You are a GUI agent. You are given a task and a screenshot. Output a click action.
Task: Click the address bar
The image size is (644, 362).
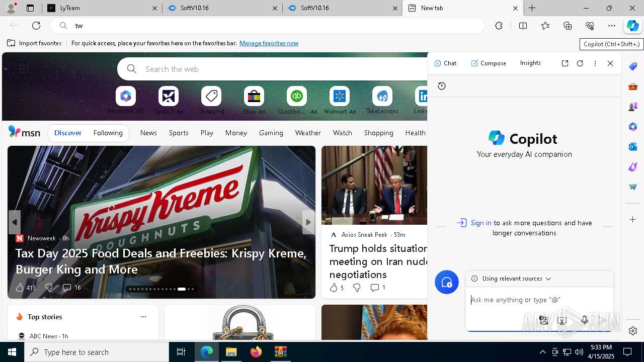point(267,26)
